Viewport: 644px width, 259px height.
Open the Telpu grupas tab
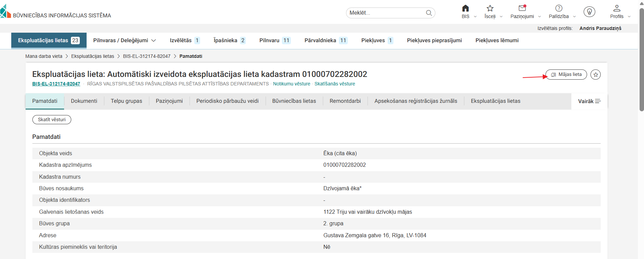126,101
